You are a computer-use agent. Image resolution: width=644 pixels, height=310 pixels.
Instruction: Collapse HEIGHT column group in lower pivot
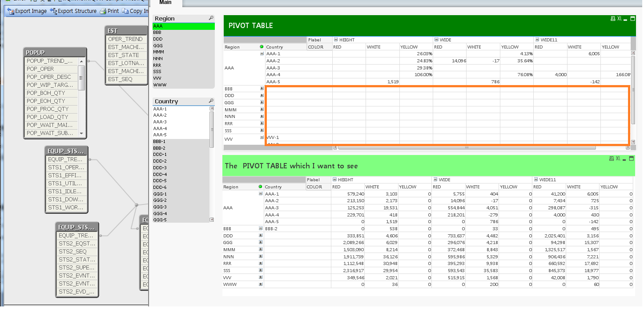coord(334,179)
